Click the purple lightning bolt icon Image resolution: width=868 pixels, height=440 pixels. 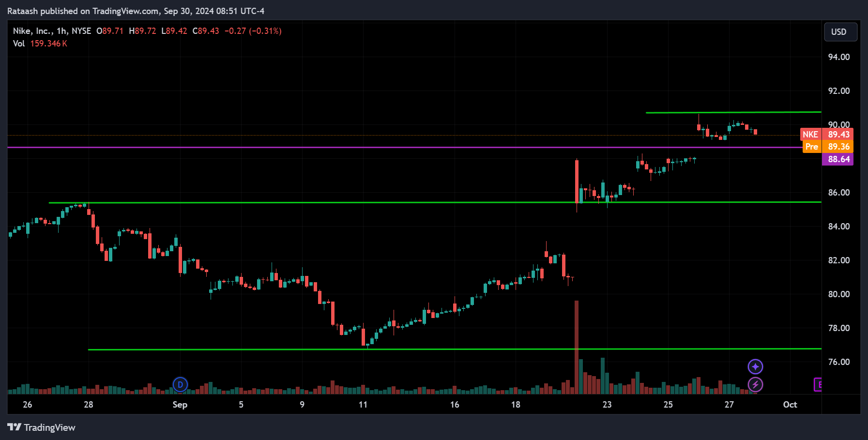coord(755,385)
